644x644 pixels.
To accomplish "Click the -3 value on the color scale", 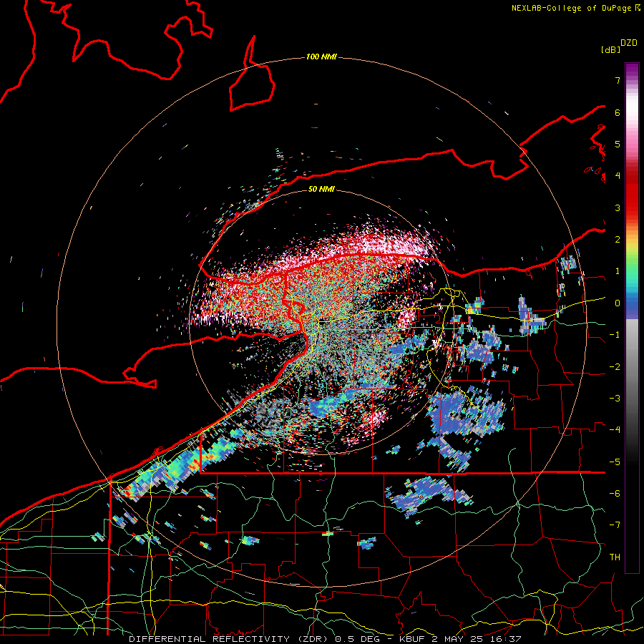I will click(x=615, y=399).
